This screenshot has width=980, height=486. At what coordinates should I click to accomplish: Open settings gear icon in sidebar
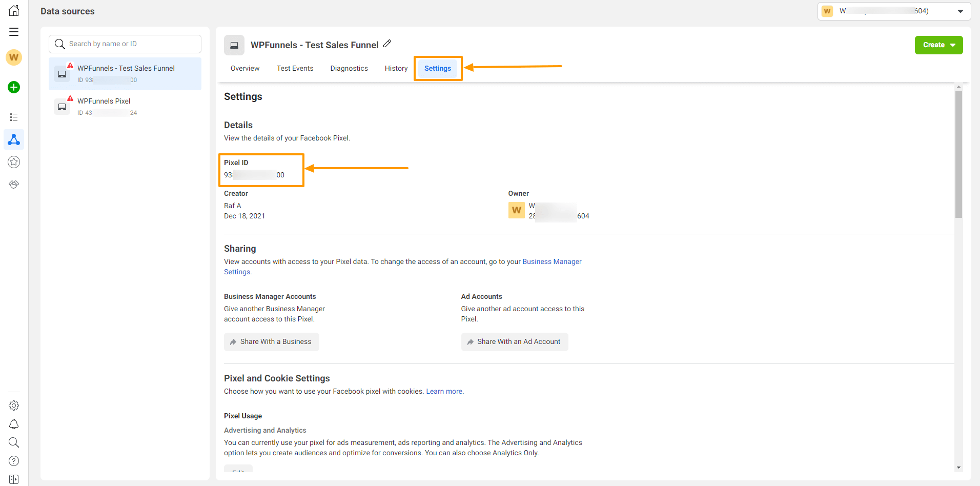point(14,406)
